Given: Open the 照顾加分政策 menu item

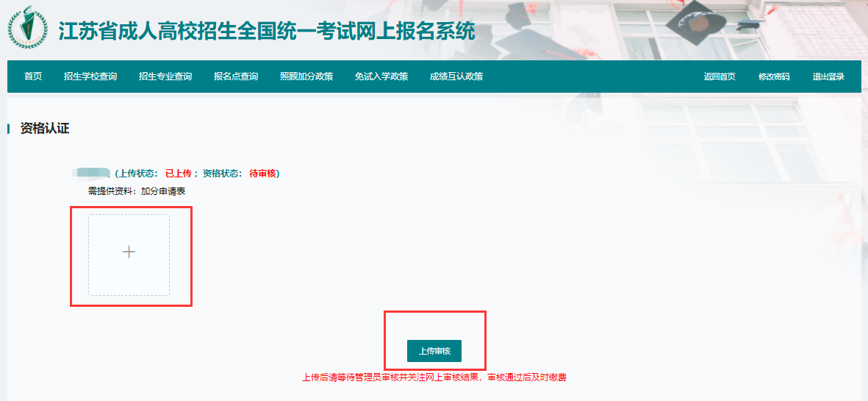Looking at the screenshot, I should [x=306, y=77].
